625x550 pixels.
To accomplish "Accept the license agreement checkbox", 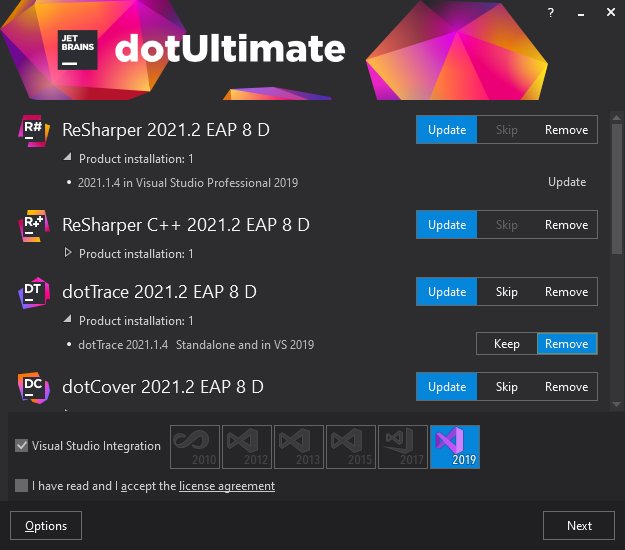I will tap(22, 486).
